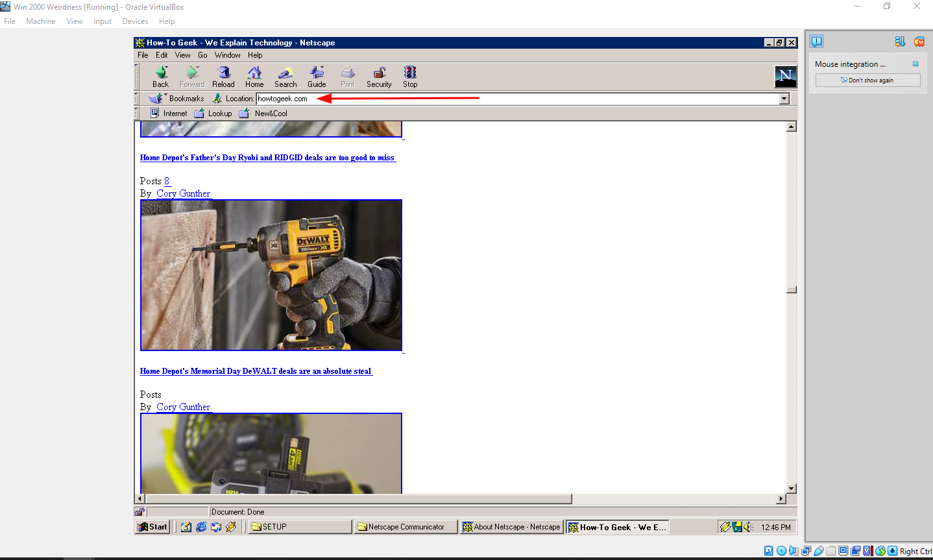The image size is (933, 560).
Task: Open Home Depot Father's Day deals link
Action: pos(267,158)
